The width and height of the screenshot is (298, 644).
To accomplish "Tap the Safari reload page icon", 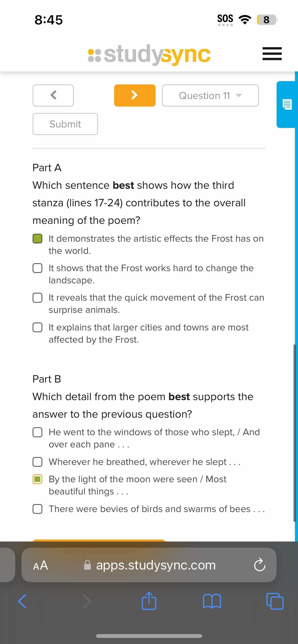I will (x=260, y=565).
